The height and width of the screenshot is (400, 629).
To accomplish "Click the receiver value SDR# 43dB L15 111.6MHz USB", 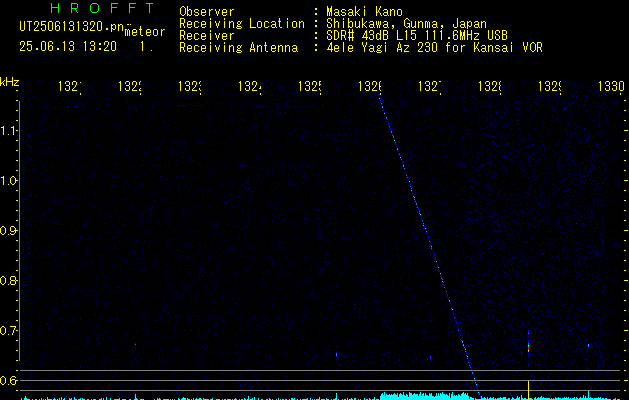I will (417, 36).
